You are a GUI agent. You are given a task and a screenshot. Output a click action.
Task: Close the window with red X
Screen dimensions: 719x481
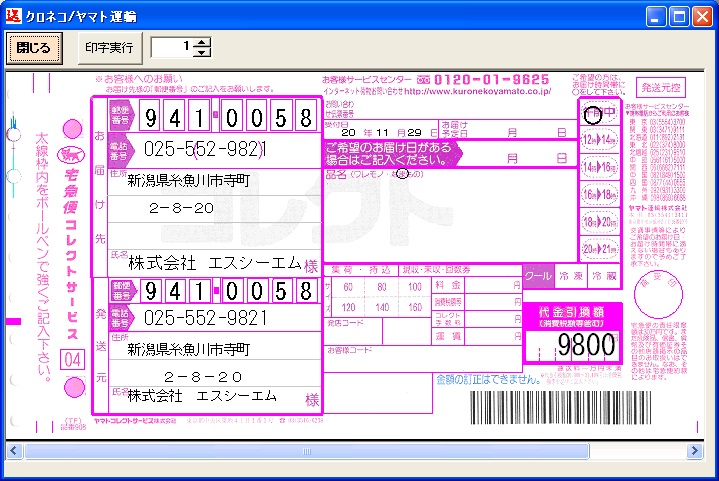point(702,17)
